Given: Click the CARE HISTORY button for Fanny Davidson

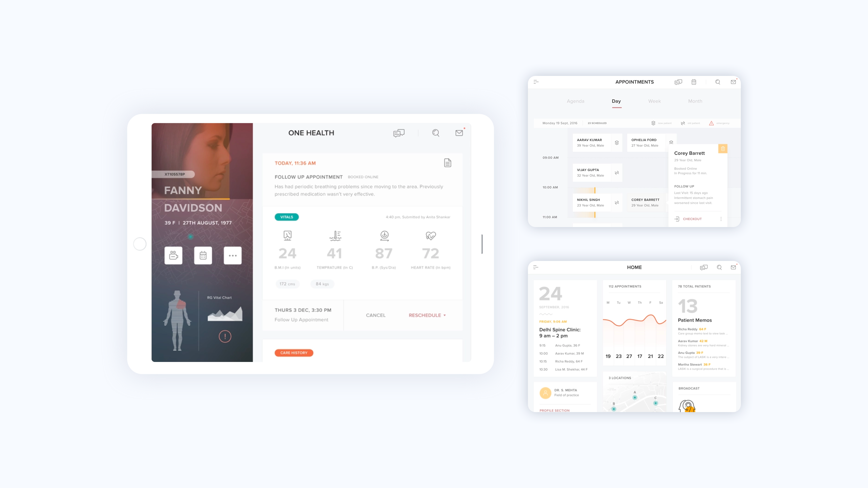Looking at the screenshot, I should tap(294, 353).
